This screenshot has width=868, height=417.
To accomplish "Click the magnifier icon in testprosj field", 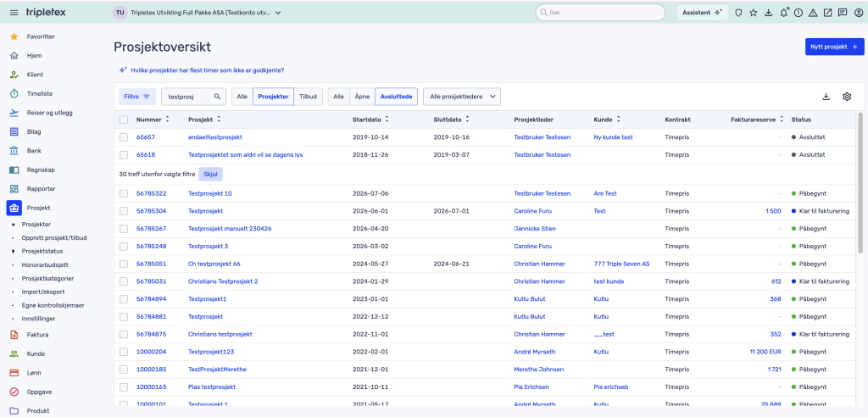I will 218,97.
